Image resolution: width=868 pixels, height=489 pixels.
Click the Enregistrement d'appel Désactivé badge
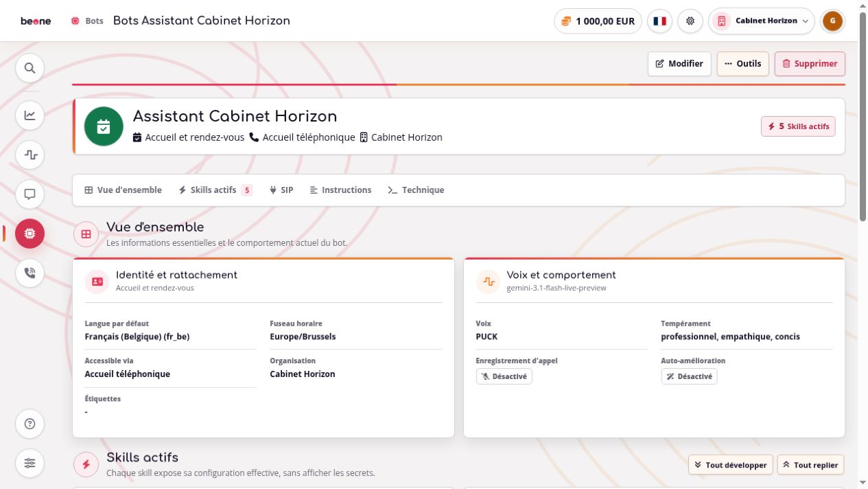(504, 376)
